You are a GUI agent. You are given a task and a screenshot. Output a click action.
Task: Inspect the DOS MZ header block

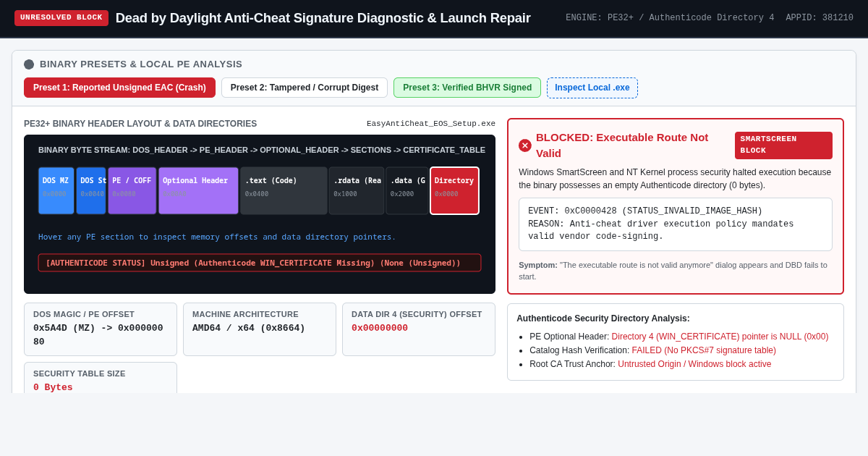pos(56,190)
